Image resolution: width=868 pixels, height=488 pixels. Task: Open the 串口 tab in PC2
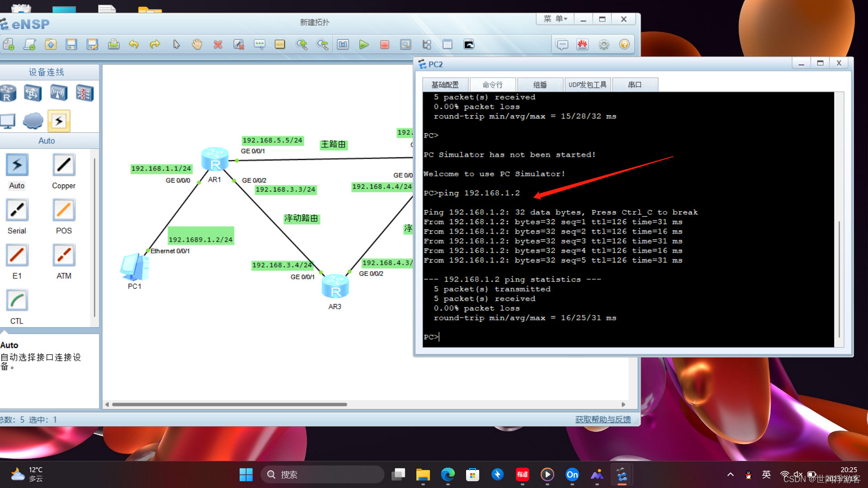(x=635, y=85)
